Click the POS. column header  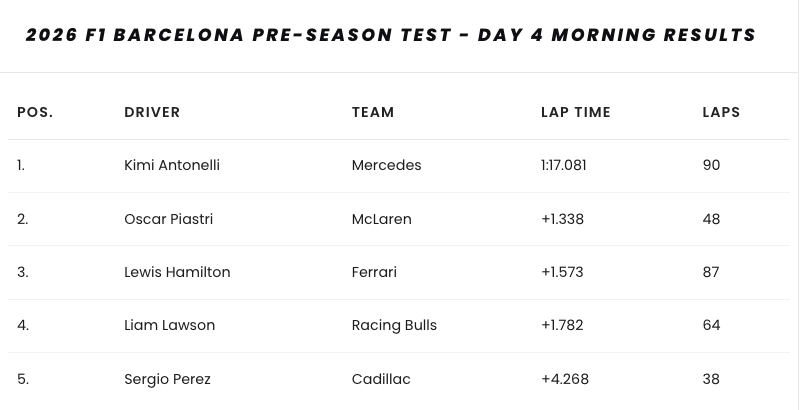(x=35, y=112)
